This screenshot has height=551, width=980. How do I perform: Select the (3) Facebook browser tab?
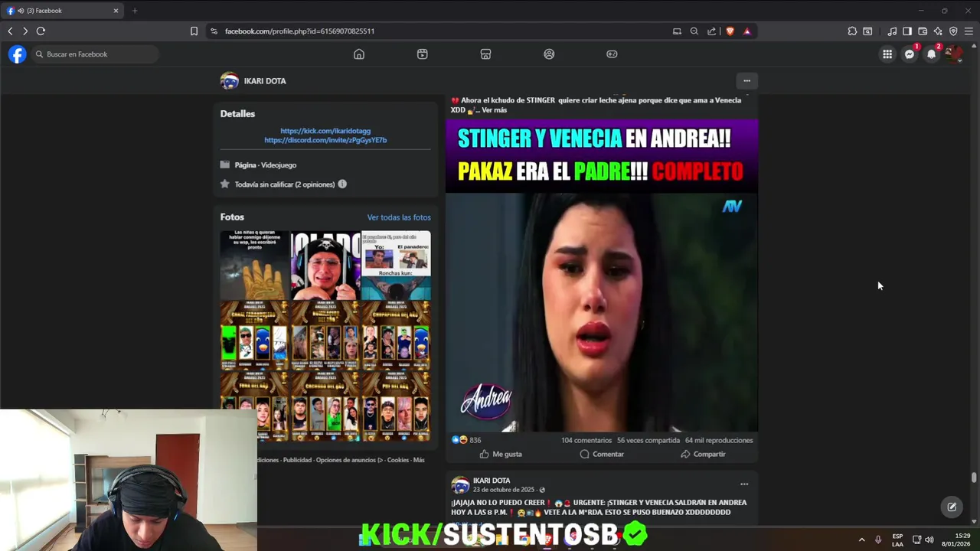63,11
